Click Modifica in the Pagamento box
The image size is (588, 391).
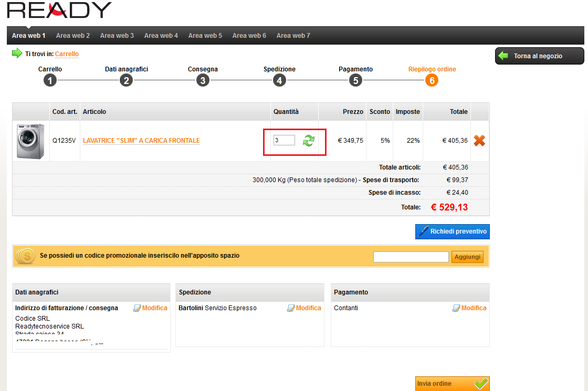(x=469, y=308)
